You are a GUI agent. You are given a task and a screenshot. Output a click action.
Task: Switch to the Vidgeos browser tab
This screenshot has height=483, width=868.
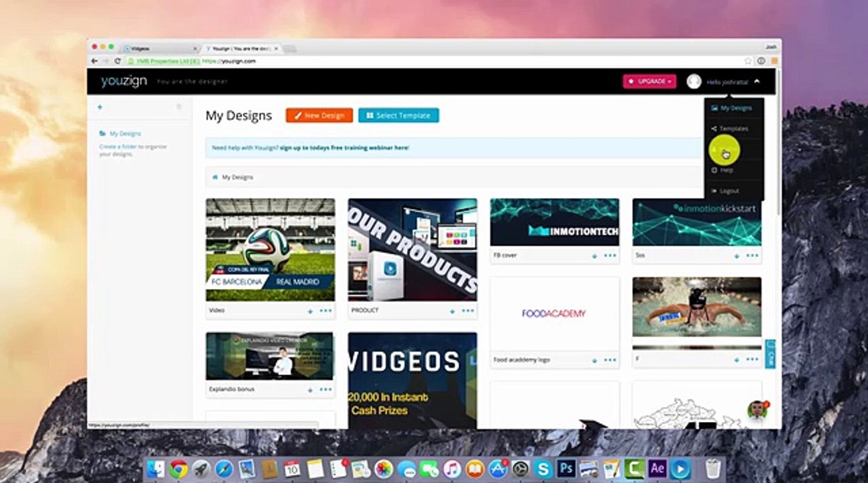tap(158, 49)
